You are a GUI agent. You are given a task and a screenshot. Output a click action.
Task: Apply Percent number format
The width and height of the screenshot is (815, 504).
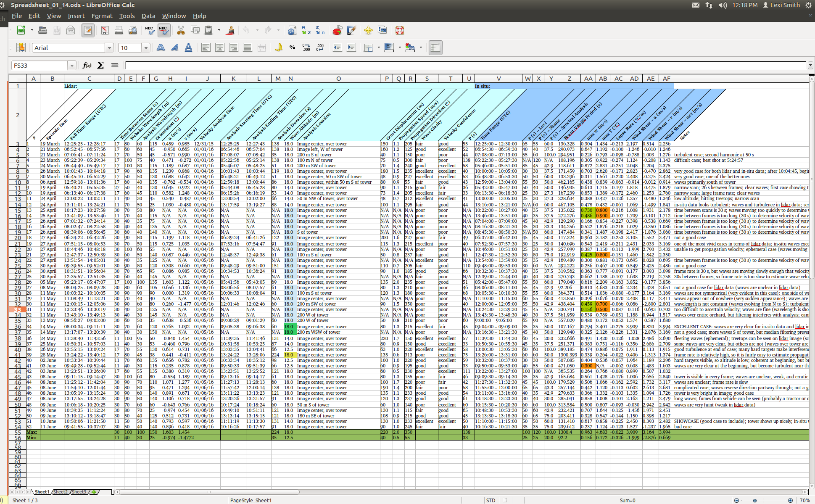292,47
